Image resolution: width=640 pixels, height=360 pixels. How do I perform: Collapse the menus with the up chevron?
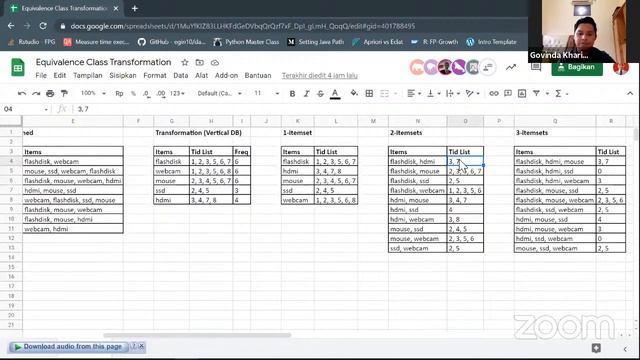[630, 93]
